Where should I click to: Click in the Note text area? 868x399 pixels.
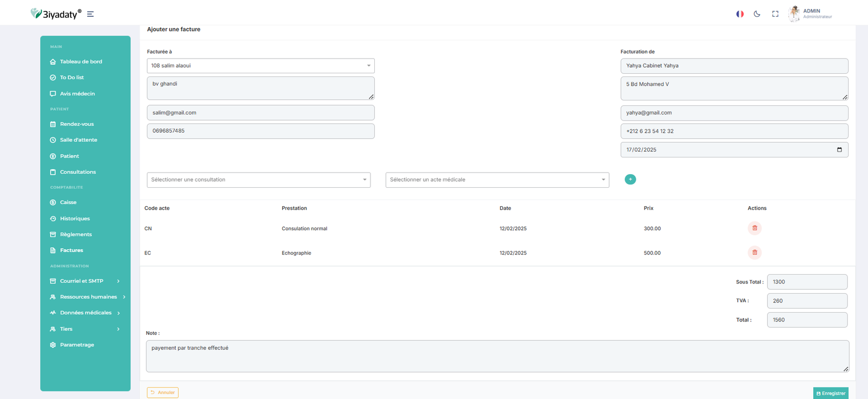(497, 356)
